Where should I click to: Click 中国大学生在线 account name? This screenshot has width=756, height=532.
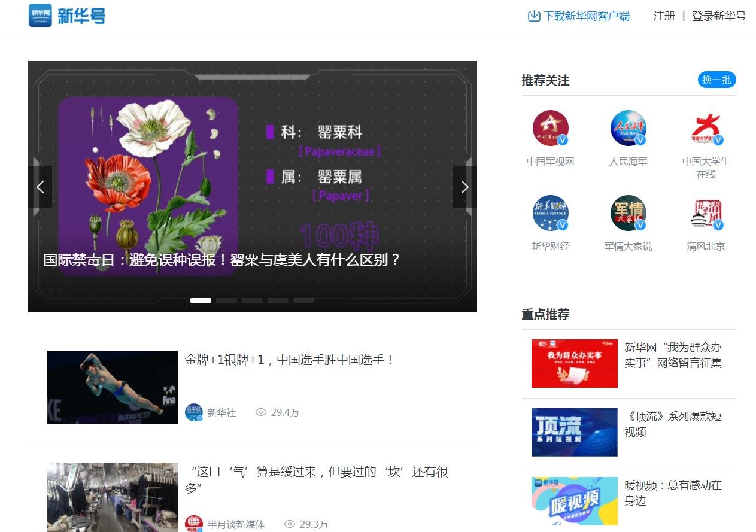coord(706,168)
